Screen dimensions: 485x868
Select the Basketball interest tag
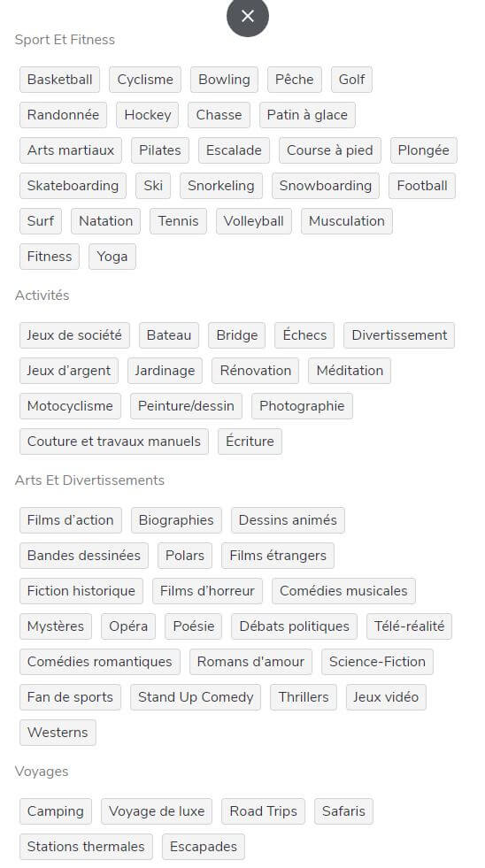pos(60,80)
